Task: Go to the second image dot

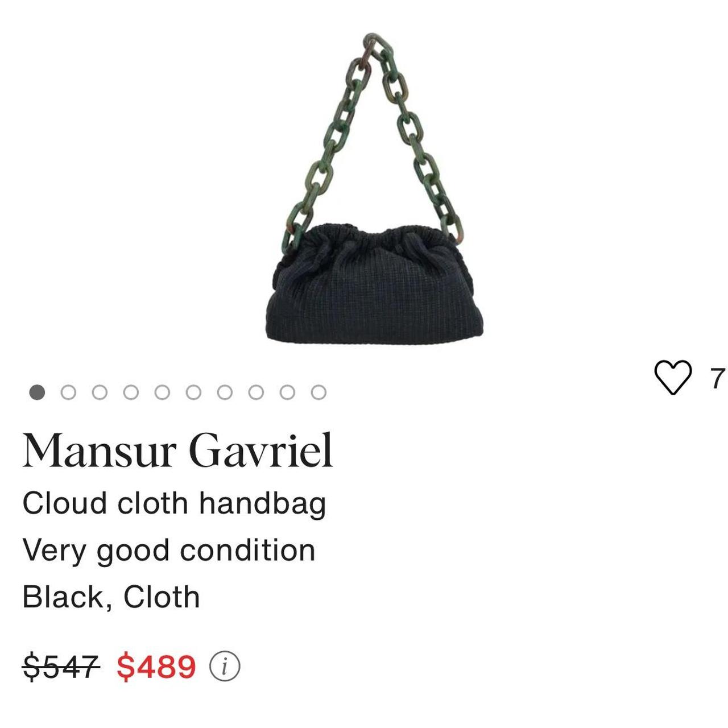Action: [68, 392]
